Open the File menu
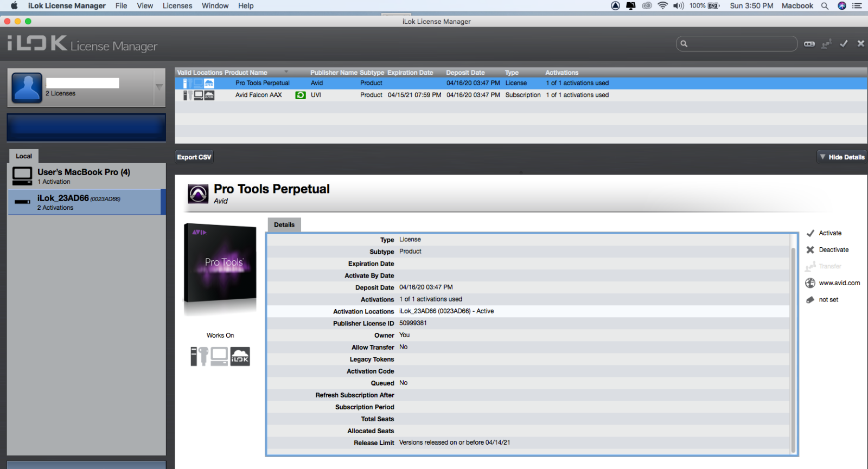 tap(122, 6)
